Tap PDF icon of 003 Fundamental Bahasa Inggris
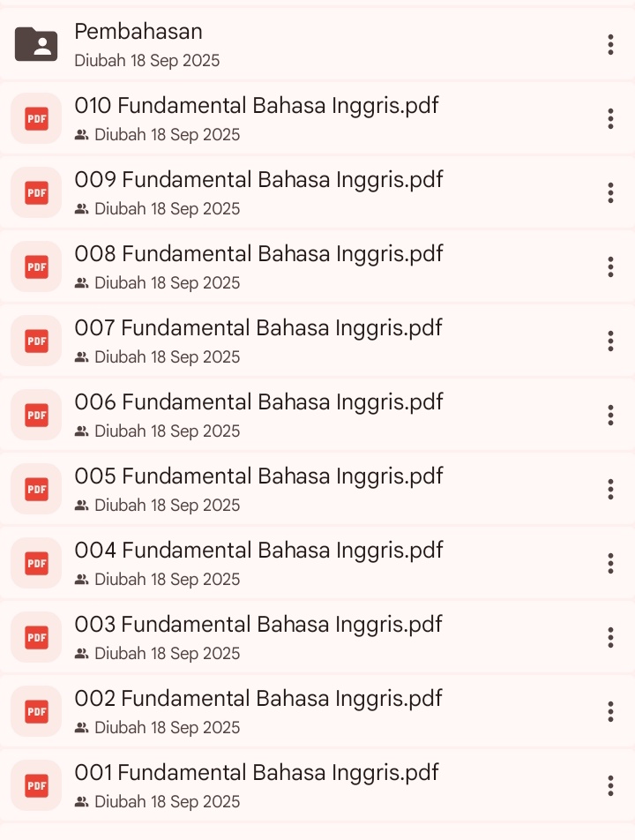 (x=36, y=637)
